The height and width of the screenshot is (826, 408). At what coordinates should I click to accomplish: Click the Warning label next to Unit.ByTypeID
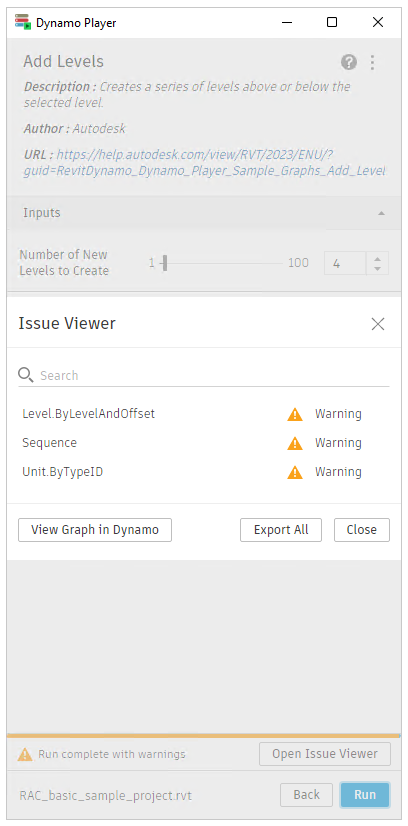click(338, 472)
